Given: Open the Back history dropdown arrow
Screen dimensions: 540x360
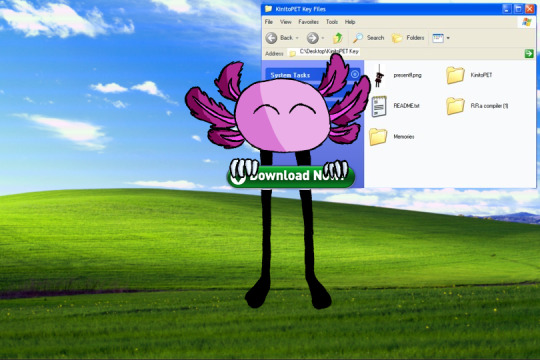Looking at the screenshot, I should (297, 38).
